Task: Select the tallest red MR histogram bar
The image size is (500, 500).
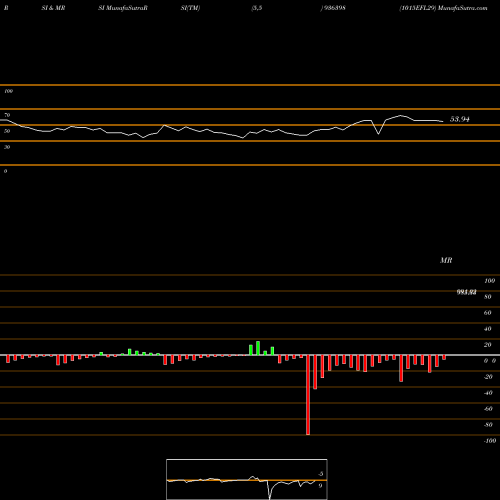Action: [308, 395]
